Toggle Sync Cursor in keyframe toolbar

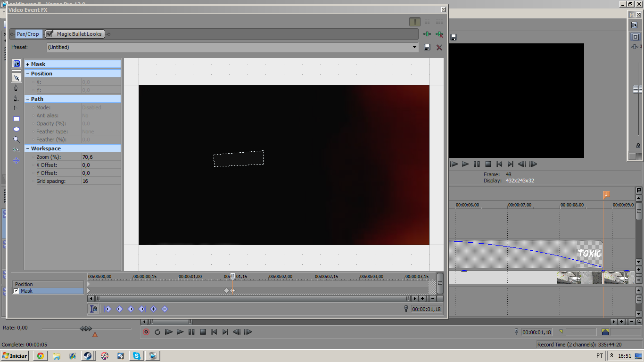tap(93, 309)
